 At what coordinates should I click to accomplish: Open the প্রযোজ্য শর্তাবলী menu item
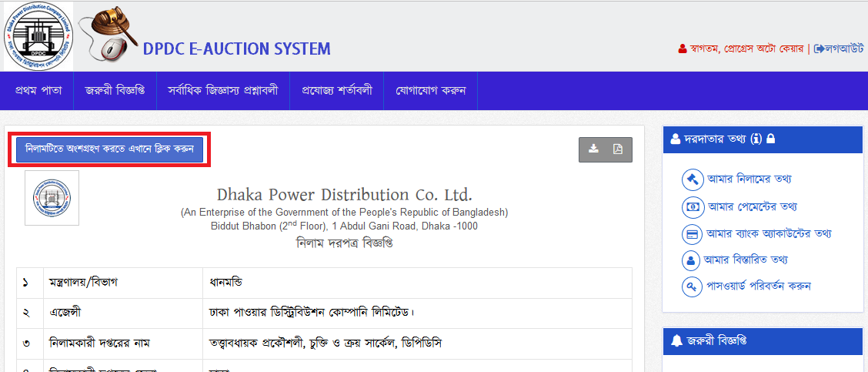pyautogui.click(x=337, y=90)
